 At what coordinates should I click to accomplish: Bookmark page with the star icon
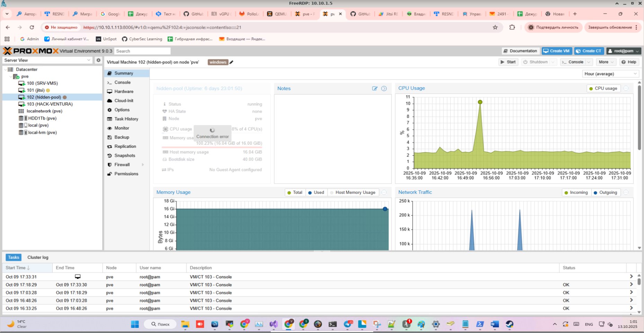click(x=495, y=27)
